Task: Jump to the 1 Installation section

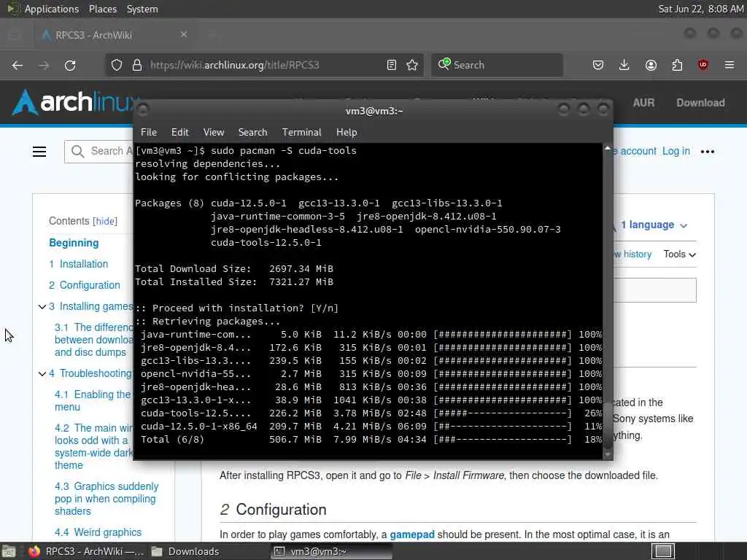Action: tap(79, 264)
